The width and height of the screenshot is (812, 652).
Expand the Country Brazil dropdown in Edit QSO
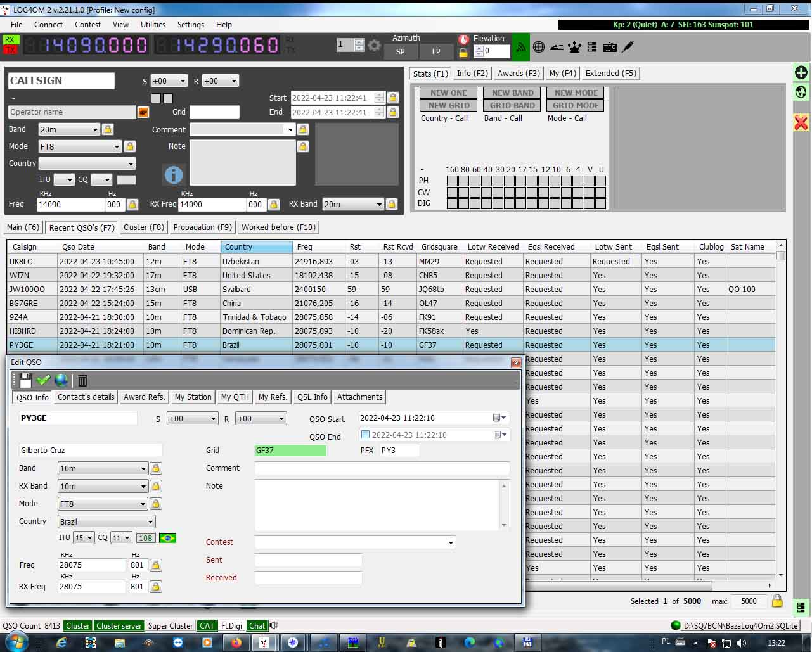tap(150, 522)
